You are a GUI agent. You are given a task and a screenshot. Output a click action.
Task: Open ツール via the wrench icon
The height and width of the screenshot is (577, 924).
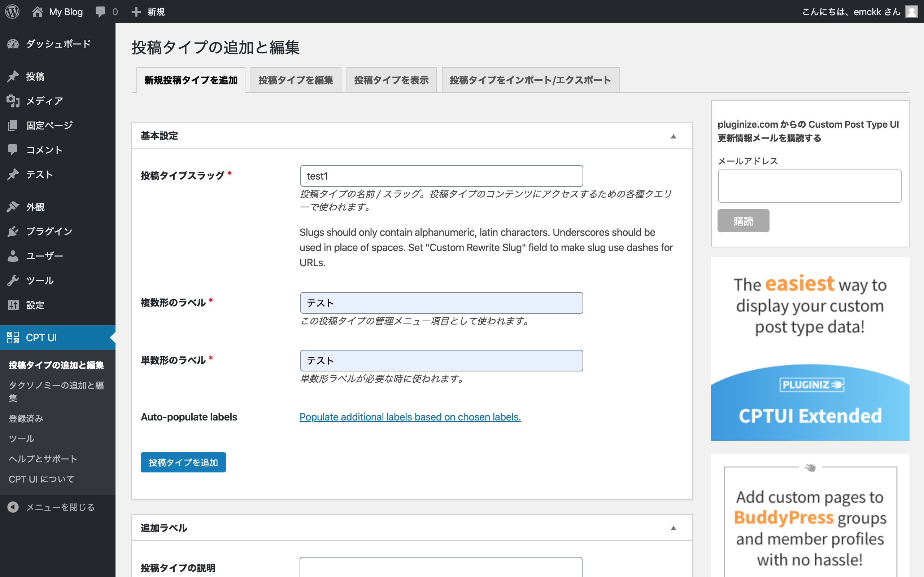pyautogui.click(x=13, y=281)
